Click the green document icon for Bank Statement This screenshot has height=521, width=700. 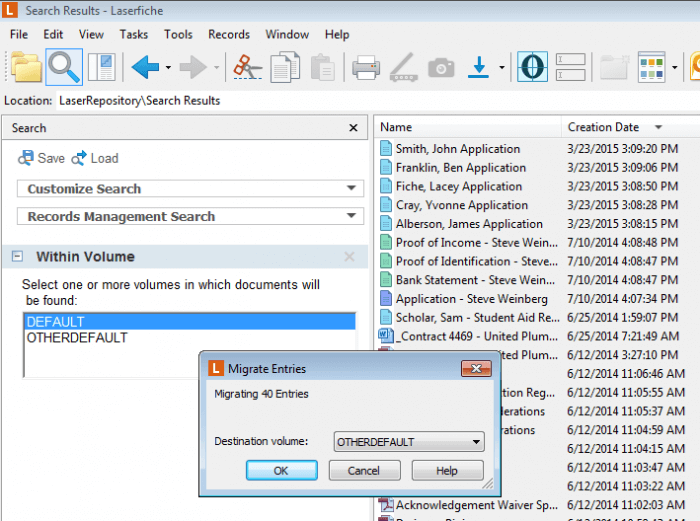click(x=385, y=279)
